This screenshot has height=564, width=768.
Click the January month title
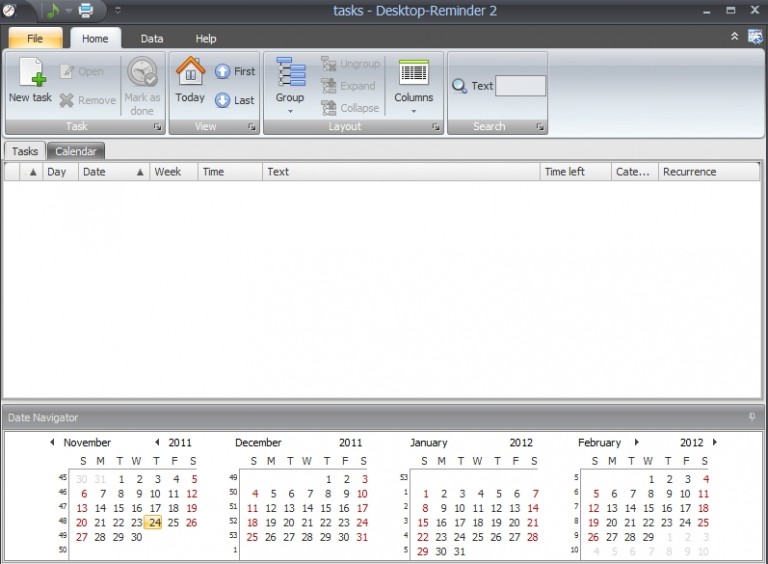(x=429, y=443)
